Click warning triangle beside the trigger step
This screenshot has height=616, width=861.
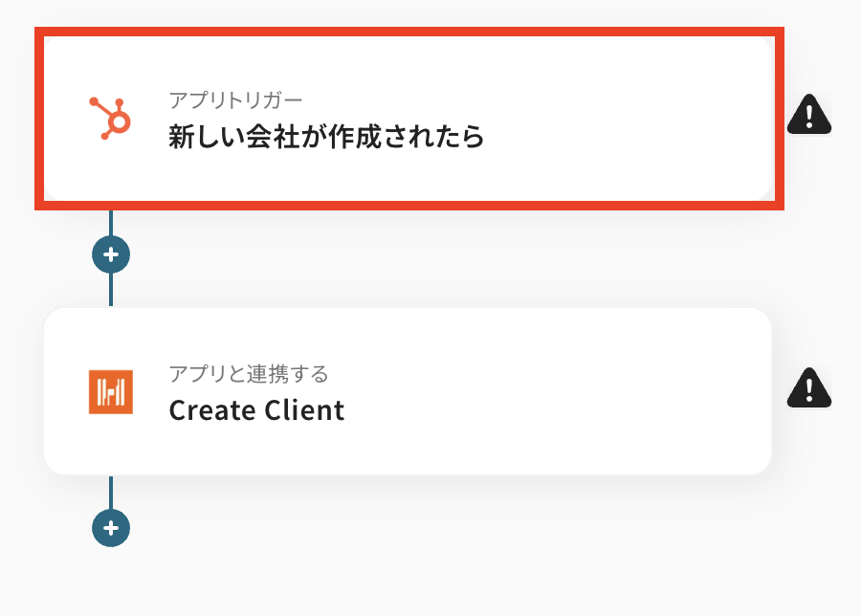[x=809, y=115]
